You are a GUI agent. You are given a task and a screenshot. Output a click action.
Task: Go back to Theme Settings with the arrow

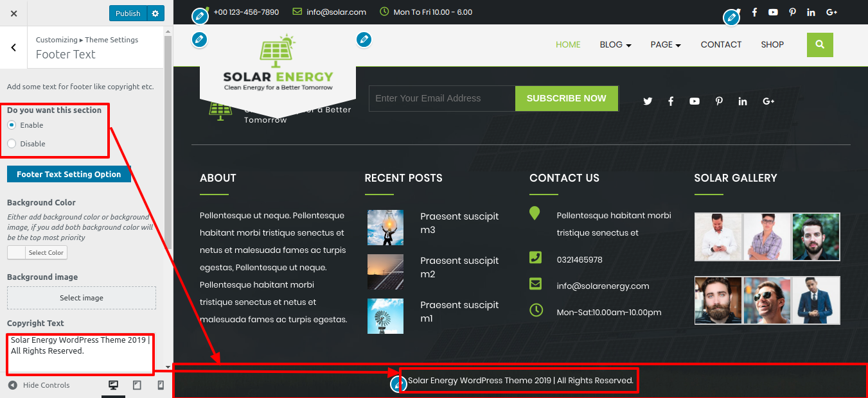click(13, 48)
